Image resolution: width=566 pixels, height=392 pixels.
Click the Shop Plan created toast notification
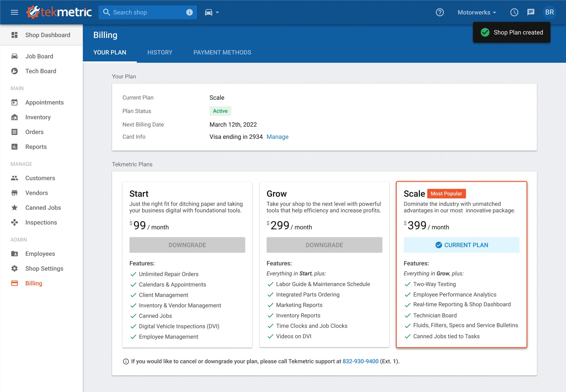coord(512,32)
